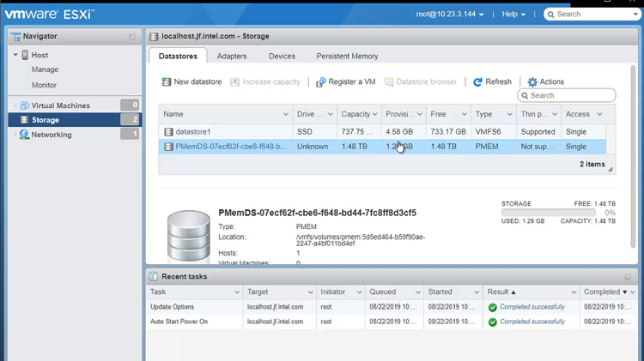
Task: Click the Register a VM button
Action: coord(345,82)
